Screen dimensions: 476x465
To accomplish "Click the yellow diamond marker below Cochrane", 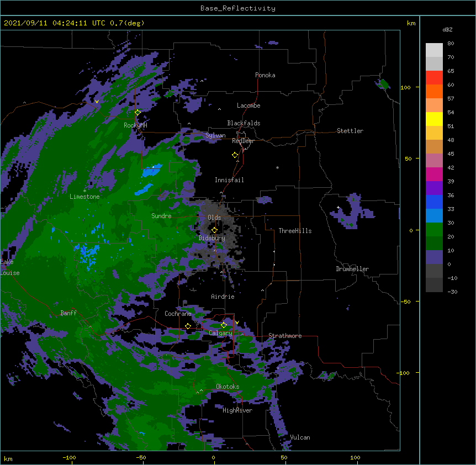I will [x=188, y=326].
